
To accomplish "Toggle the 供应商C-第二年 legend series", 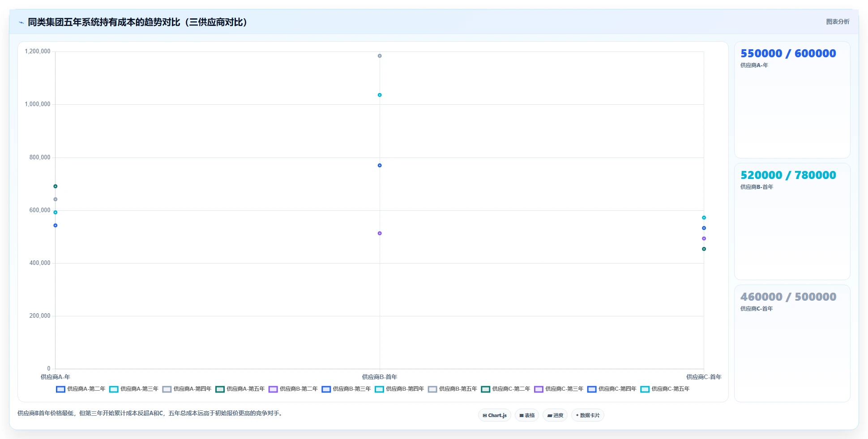I will click(x=506, y=389).
